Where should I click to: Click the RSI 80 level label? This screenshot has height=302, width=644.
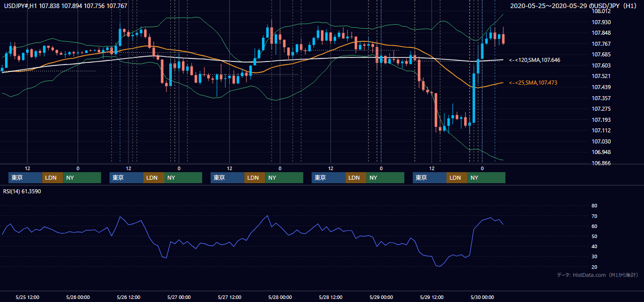[594, 206]
